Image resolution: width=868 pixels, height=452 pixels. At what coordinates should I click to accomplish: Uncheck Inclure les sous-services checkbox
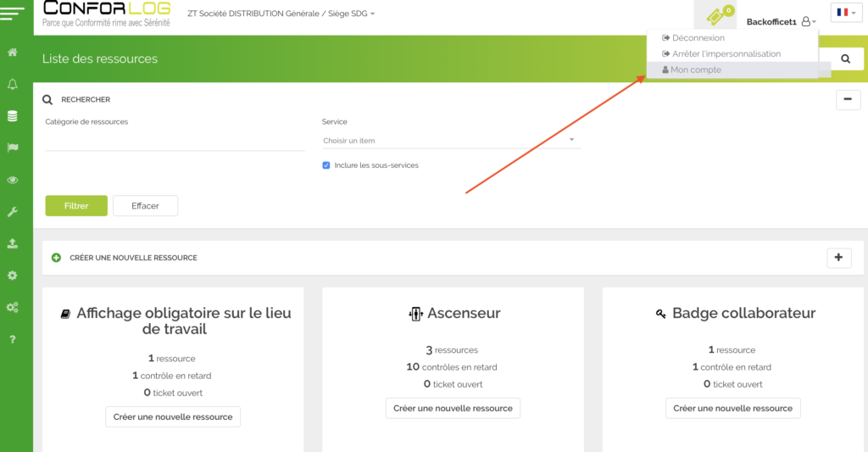326,165
